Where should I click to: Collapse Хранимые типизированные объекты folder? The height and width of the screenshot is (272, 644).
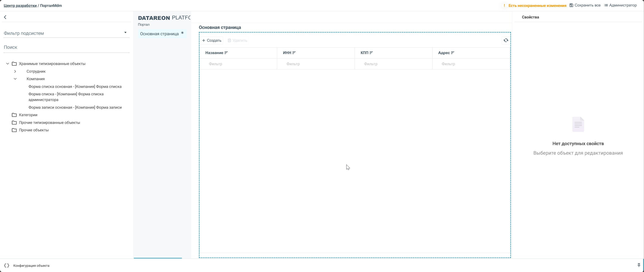pyautogui.click(x=8, y=64)
